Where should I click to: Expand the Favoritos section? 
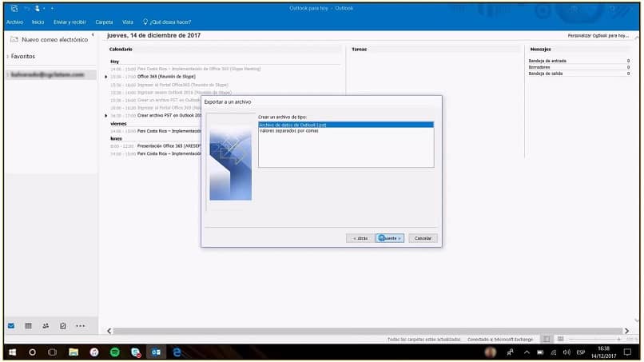pos(8,56)
